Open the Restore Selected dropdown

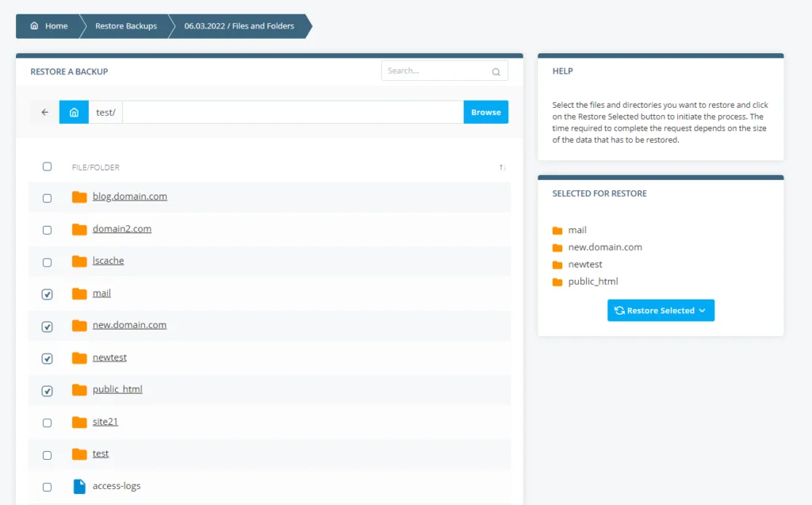click(x=661, y=311)
